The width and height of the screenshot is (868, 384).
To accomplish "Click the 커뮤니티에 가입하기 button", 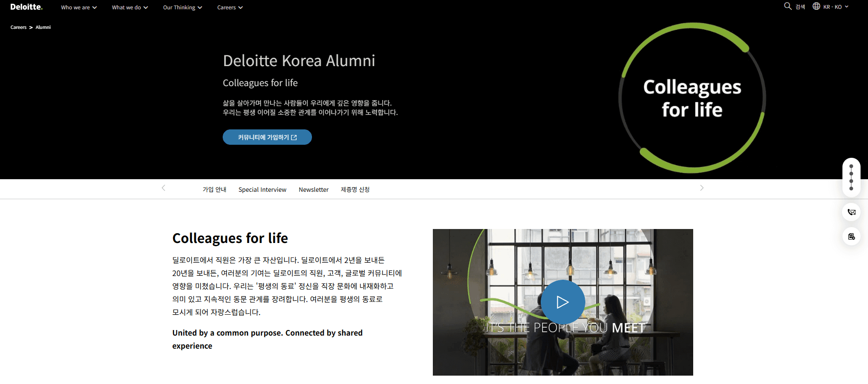I will pyautogui.click(x=267, y=137).
